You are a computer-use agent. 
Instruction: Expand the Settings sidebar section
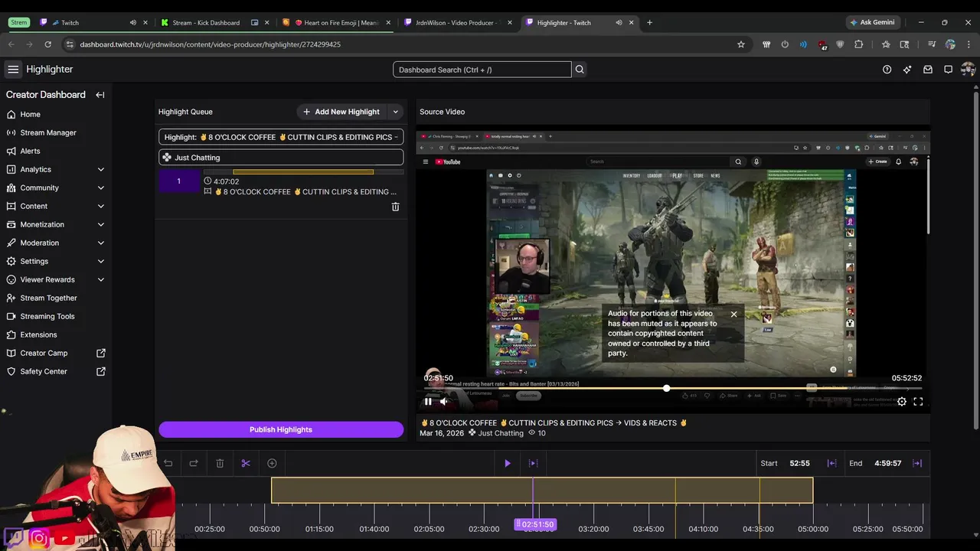[101, 261]
